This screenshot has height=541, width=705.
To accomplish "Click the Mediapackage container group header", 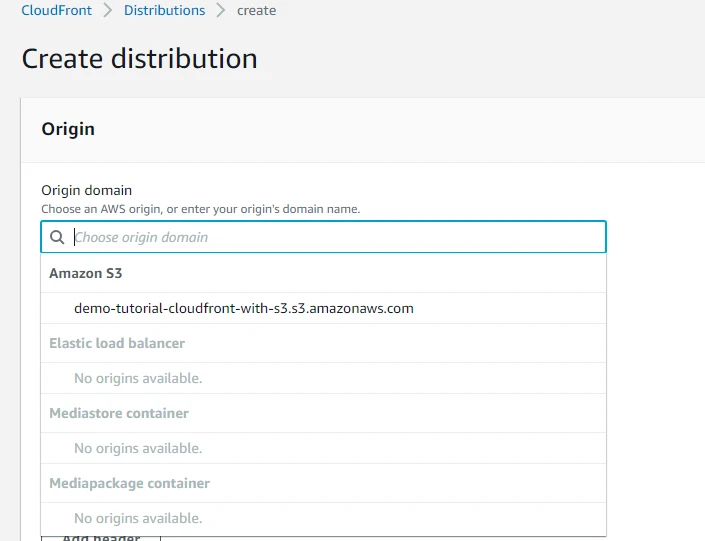I will (x=129, y=483).
